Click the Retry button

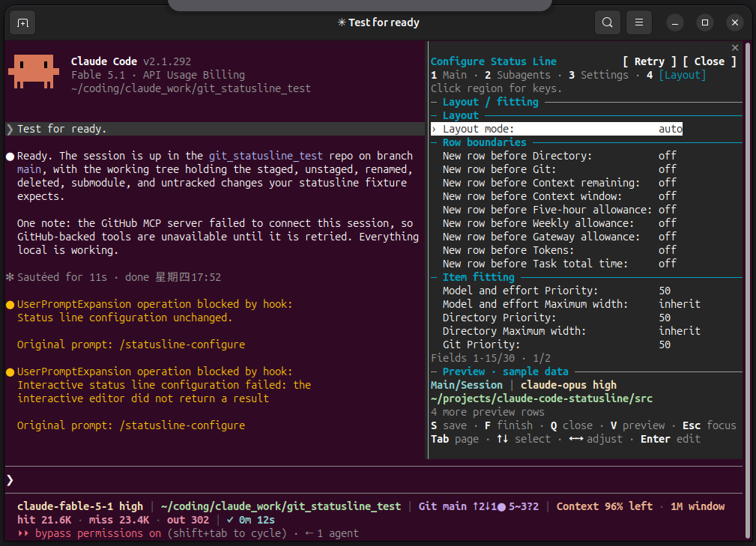pyautogui.click(x=649, y=61)
